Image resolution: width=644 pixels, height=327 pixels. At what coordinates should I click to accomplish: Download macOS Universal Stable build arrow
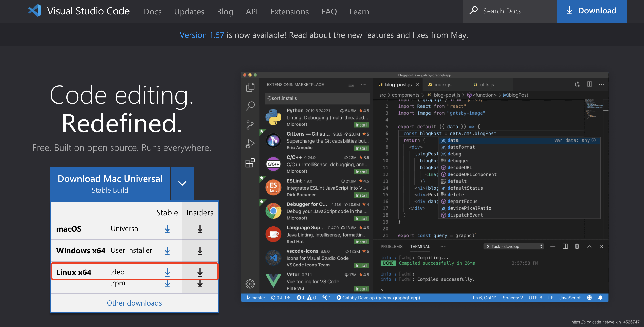(167, 229)
